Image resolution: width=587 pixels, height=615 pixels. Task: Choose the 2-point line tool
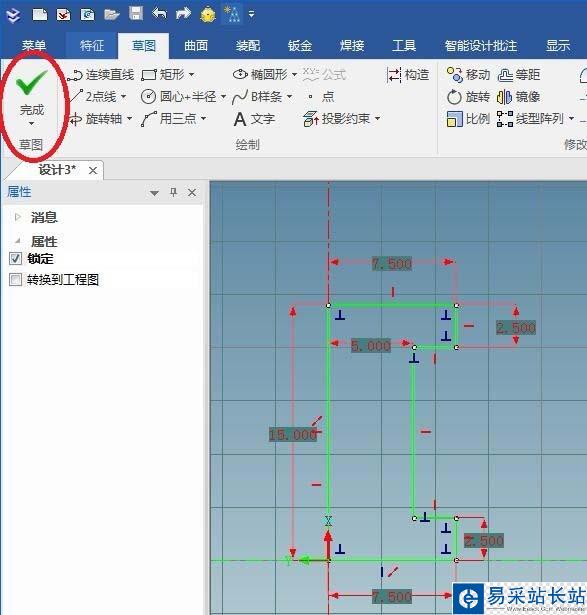pyautogui.click(x=93, y=96)
